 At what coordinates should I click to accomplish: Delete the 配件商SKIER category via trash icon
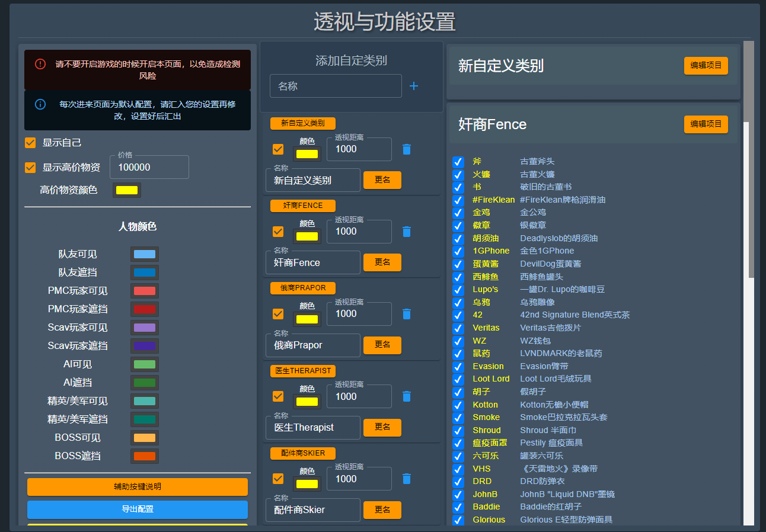point(406,479)
